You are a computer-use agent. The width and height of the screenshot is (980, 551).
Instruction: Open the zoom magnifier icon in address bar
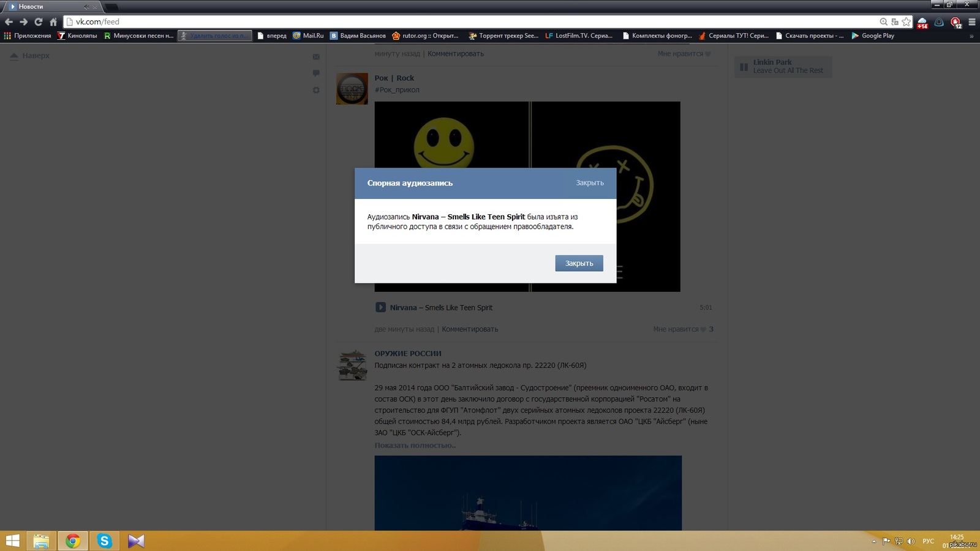click(883, 22)
